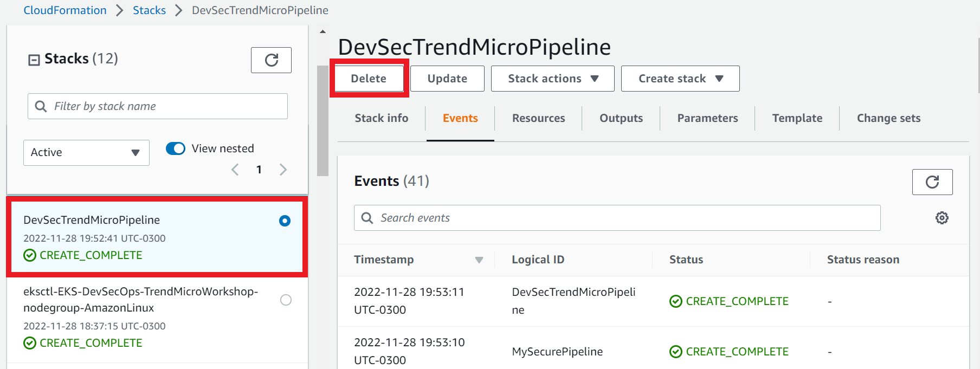Go to next page of stacks
Screen dimensions: 980x369
283,170
